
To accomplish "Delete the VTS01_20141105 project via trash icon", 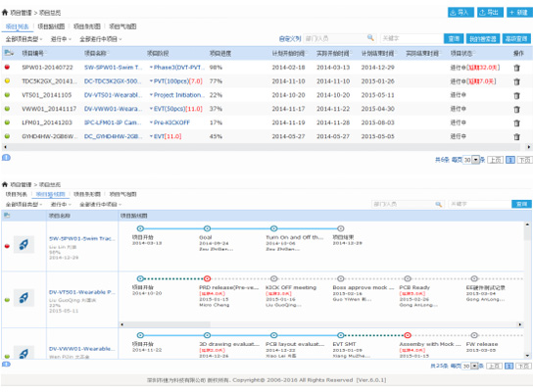I will point(516,95).
